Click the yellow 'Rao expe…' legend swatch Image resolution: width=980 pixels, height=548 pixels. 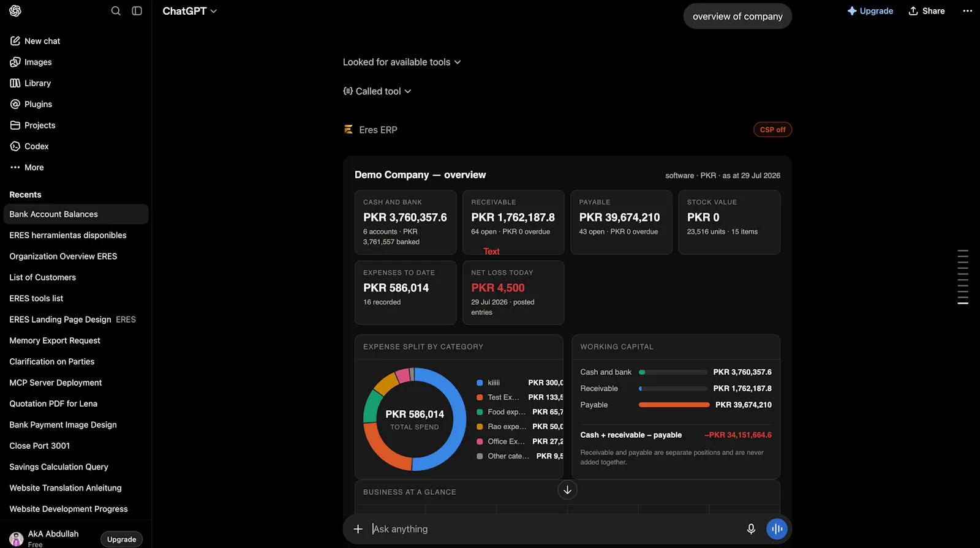click(480, 427)
